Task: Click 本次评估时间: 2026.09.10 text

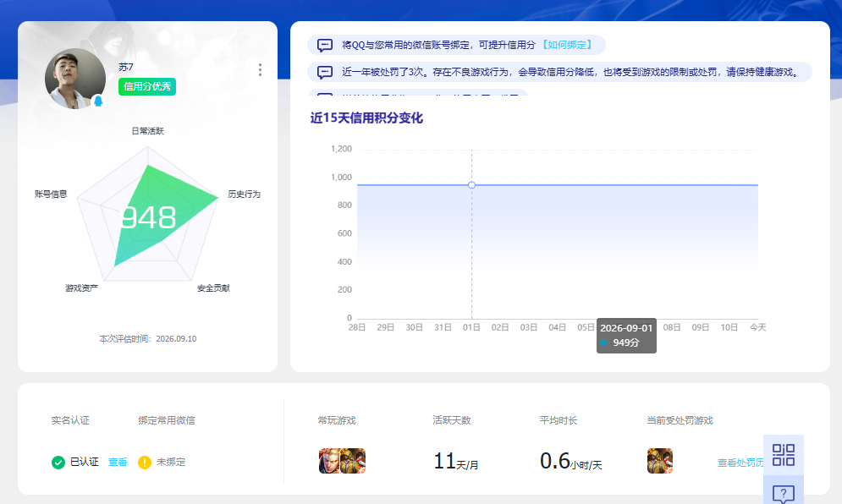Action: [x=148, y=339]
